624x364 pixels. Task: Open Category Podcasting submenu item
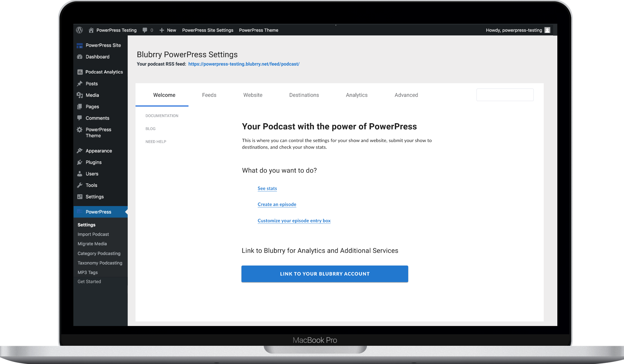[x=99, y=253]
